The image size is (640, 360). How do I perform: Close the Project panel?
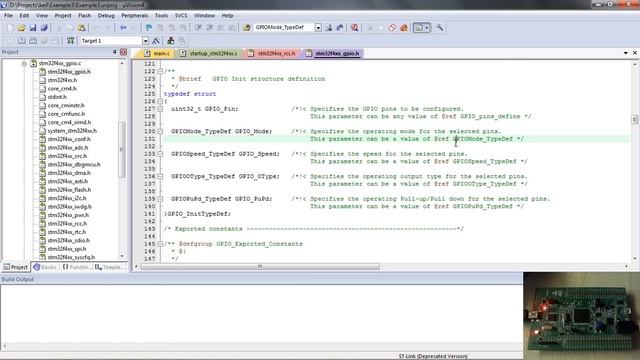coord(123,52)
